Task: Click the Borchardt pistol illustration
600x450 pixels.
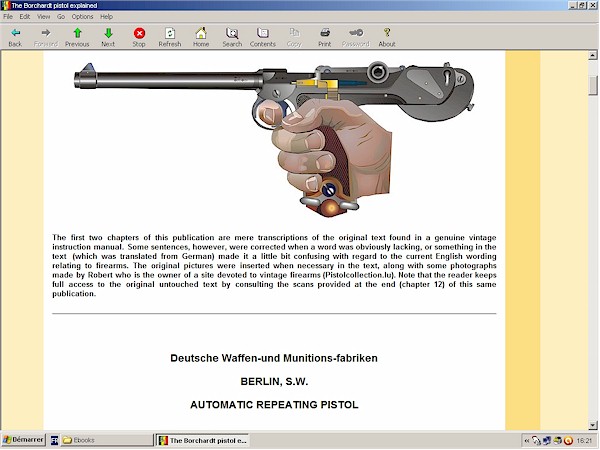Action: coord(274,139)
